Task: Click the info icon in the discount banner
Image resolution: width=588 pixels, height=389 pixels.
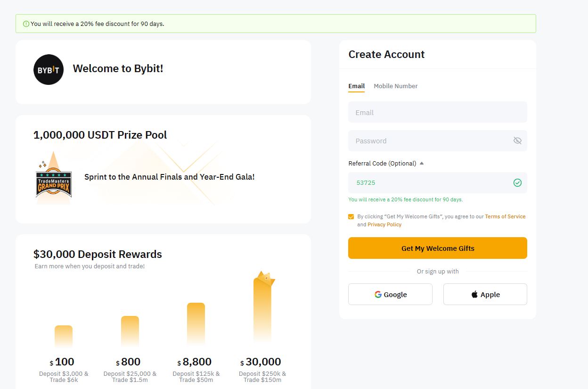Action: click(26, 24)
